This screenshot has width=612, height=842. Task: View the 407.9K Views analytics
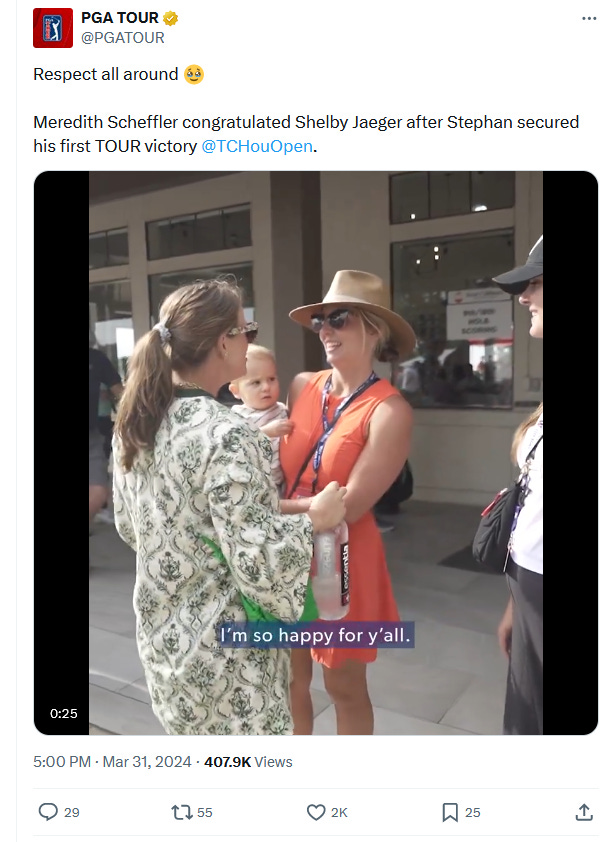[248, 761]
